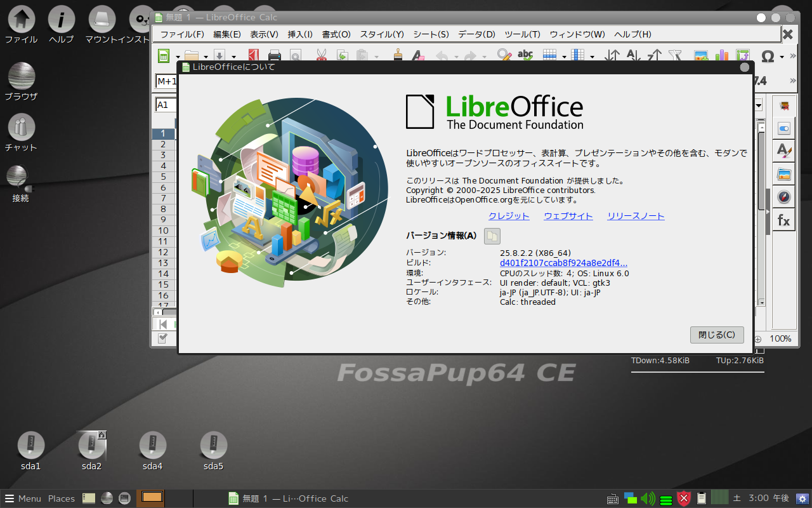Open the リリースノート link
The height and width of the screenshot is (508, 812).
click(x=636, y=216)
